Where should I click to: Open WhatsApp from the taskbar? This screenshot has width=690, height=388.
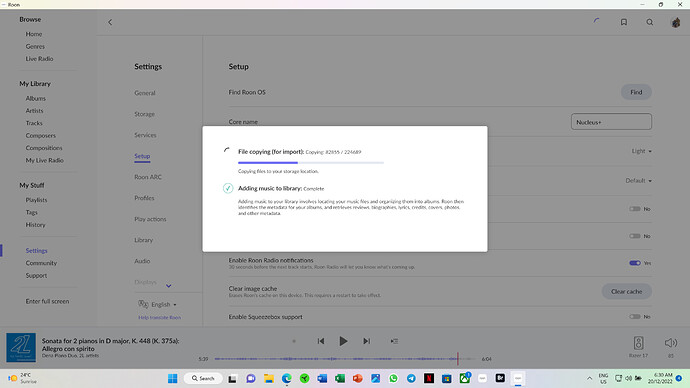coord(393,378)
